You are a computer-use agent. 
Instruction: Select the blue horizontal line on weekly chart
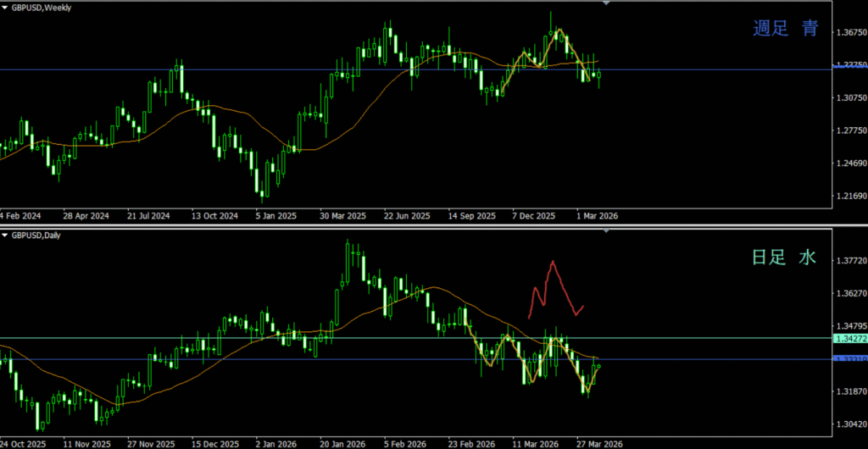(x=254, y=69)
